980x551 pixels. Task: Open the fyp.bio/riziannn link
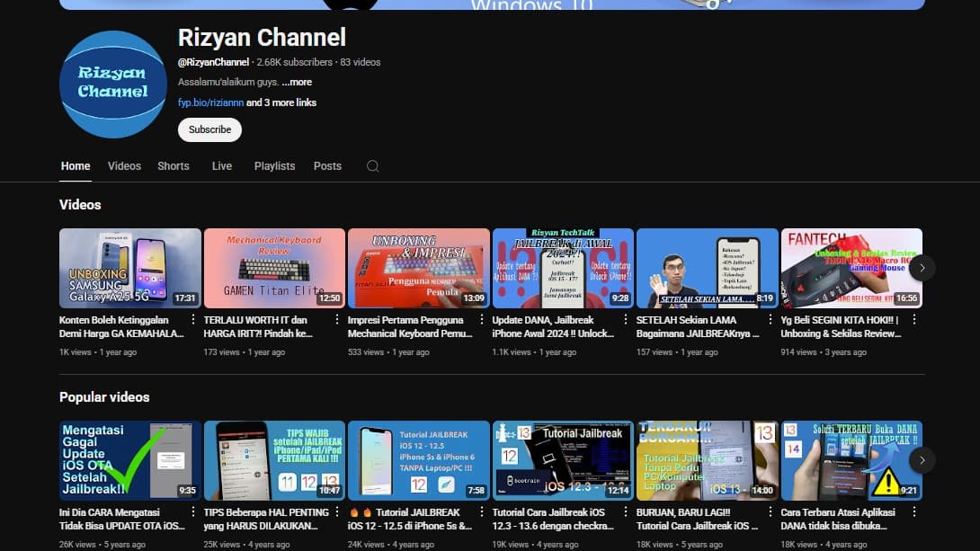(x=212, y=102)
